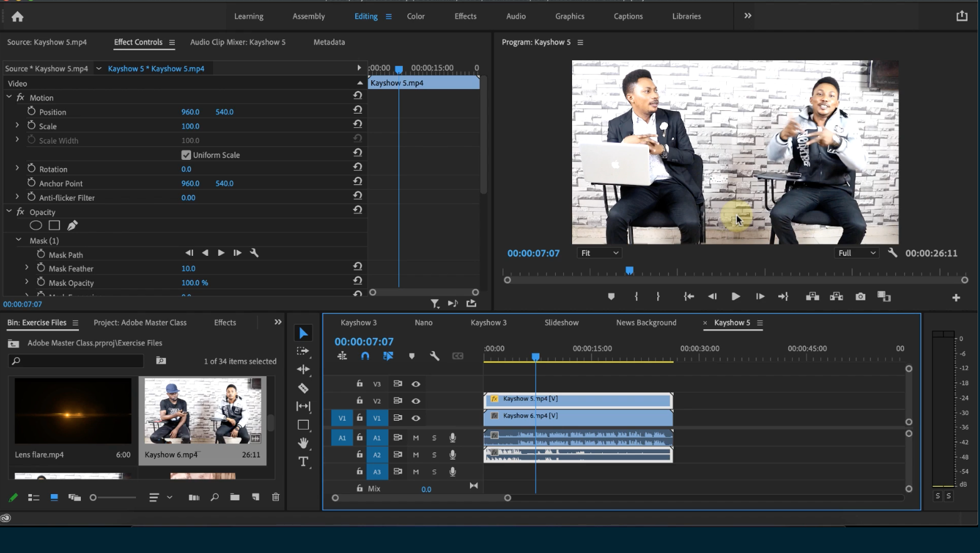Expand the Scale property
This screenshot has width=980, height=553.
point(18,125)
